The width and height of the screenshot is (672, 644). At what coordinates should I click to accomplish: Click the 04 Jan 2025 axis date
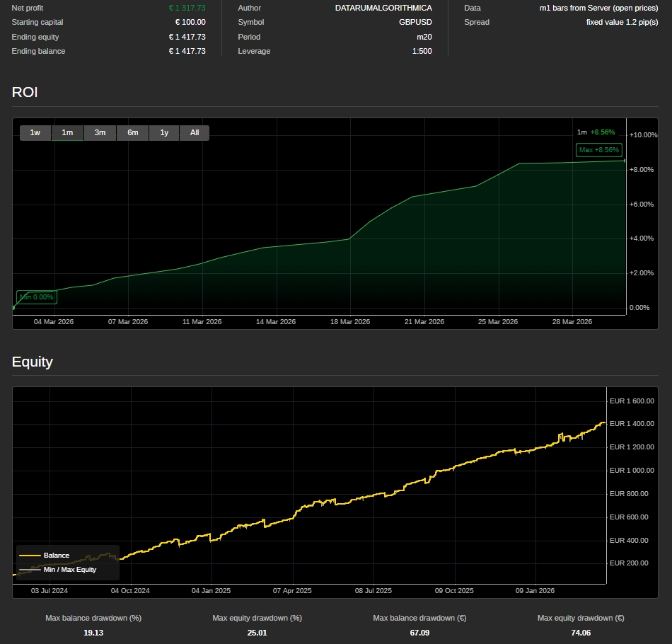coord(212,590)
